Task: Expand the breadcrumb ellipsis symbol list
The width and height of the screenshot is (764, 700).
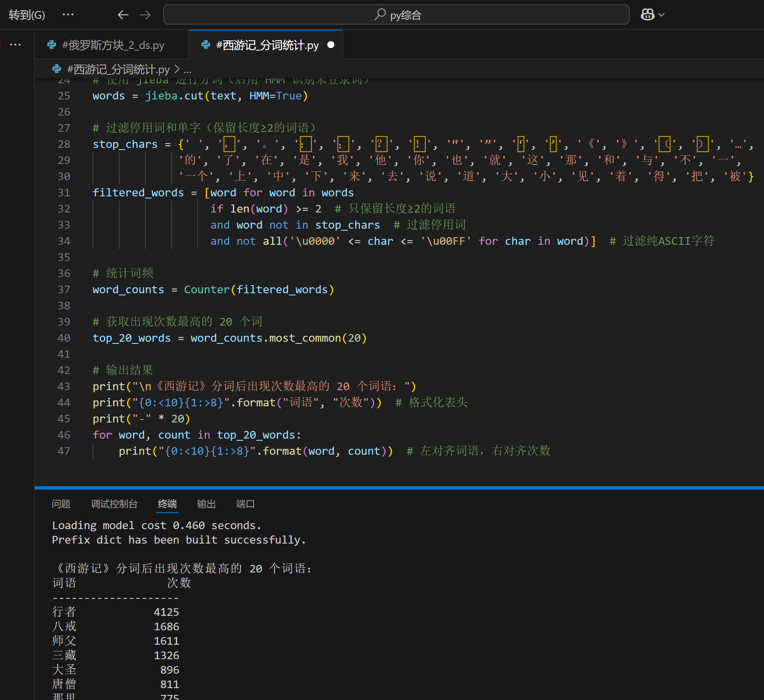Action: (187, 70)
